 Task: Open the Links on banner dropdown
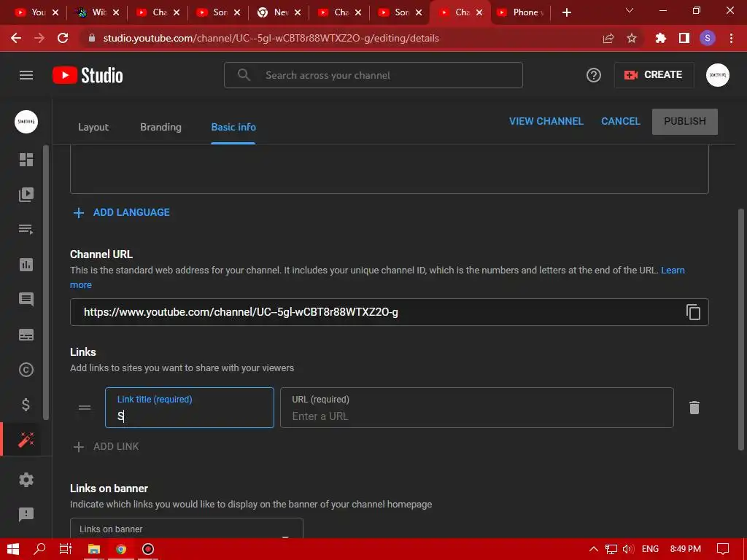pos(186,529)
